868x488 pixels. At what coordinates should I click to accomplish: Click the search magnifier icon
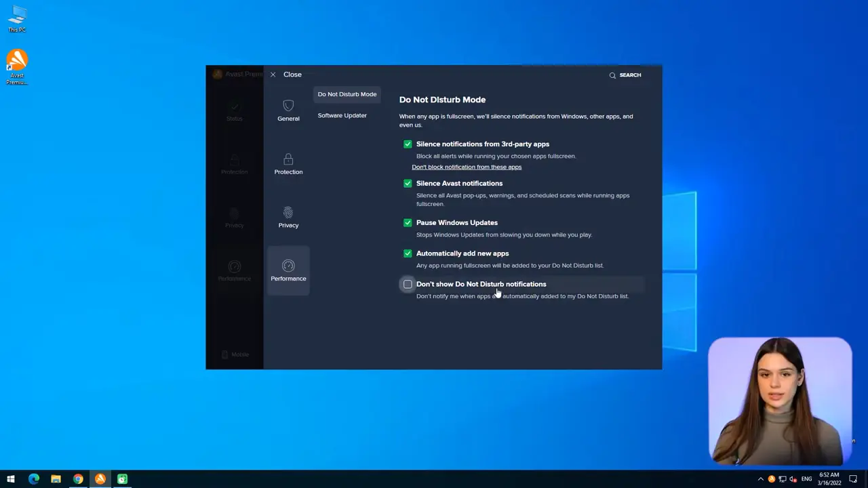(612, 75)
